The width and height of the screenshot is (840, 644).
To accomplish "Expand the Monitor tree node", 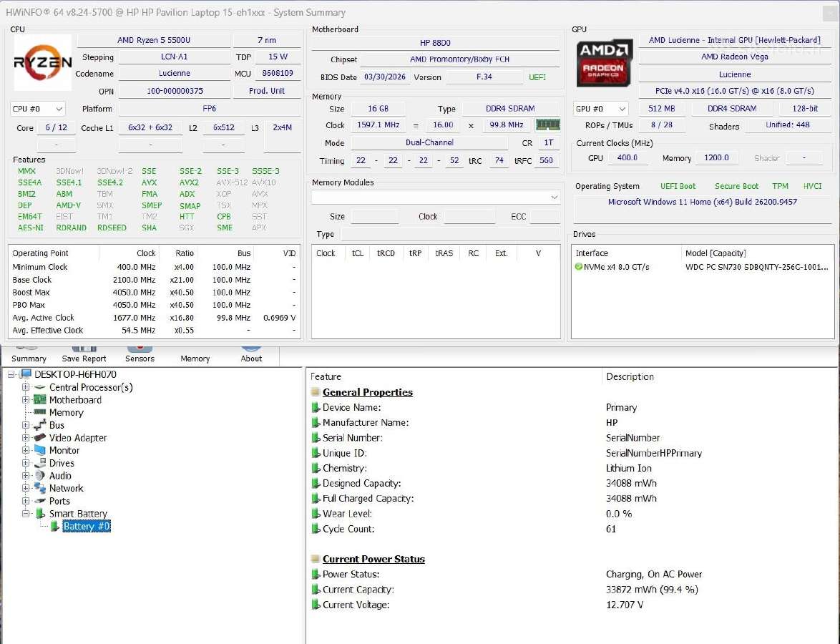I will (25, 450).
